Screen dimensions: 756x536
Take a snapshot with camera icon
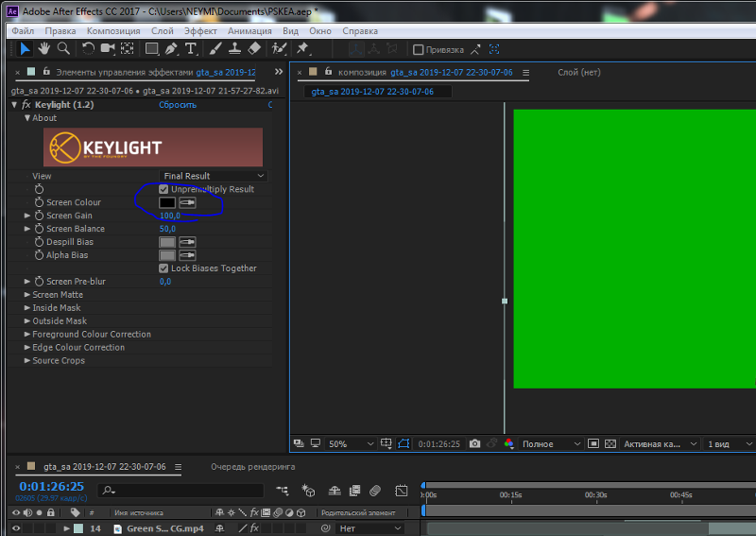pyautogui.click(x=474, y=443)
